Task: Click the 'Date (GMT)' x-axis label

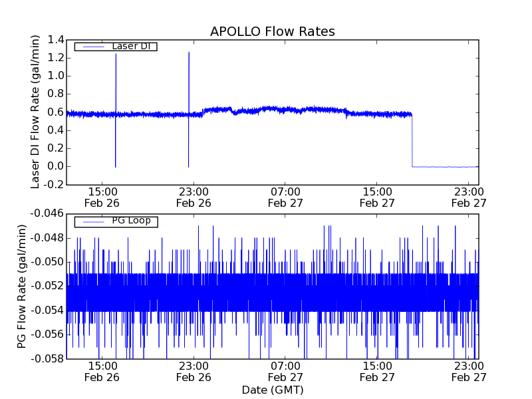Action: coord(273,390)
